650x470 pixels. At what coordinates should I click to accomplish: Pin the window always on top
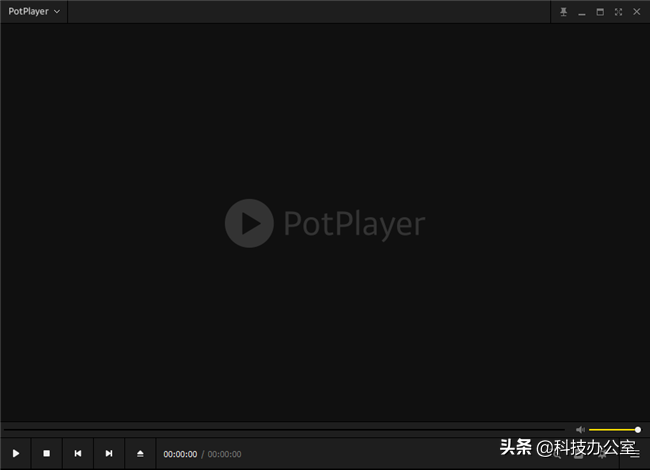pos(563,12)
